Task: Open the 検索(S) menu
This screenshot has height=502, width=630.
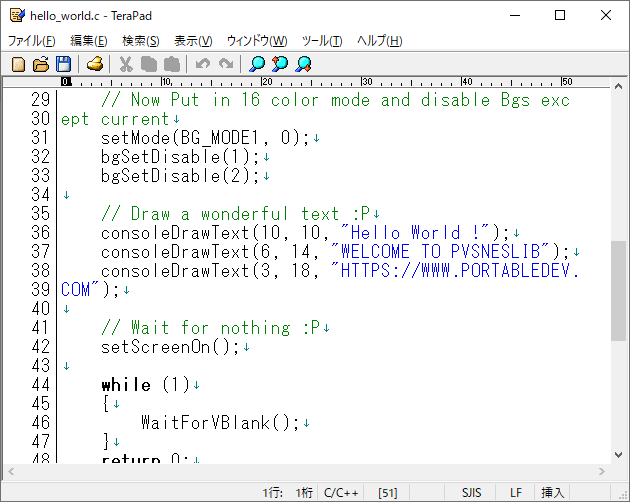Action: [141, 41]
